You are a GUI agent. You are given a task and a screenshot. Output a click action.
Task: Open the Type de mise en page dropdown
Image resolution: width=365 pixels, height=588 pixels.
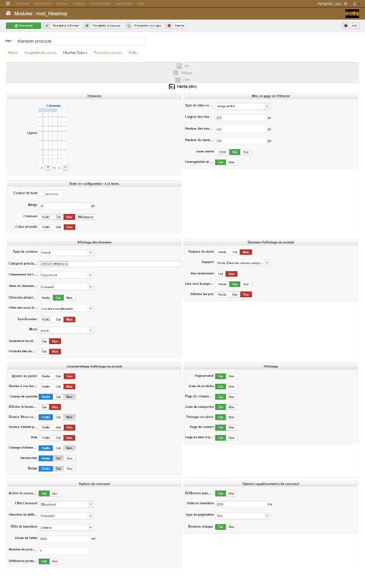[242, 106]
